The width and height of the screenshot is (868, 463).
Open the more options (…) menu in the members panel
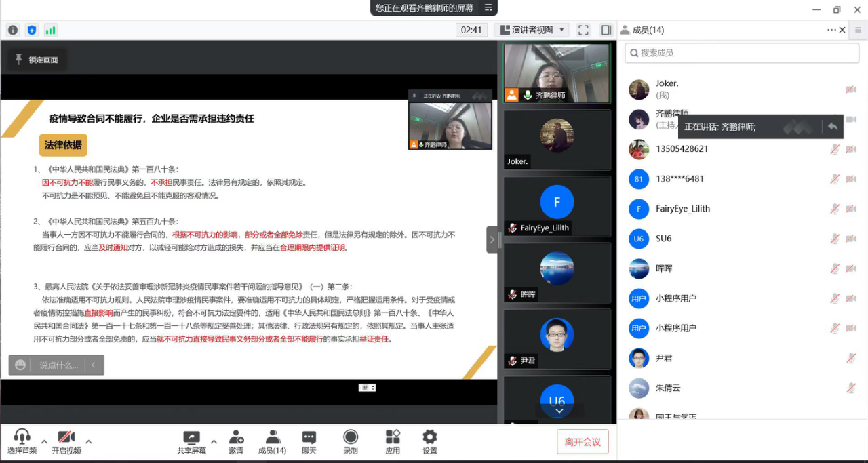coord(831,30)
